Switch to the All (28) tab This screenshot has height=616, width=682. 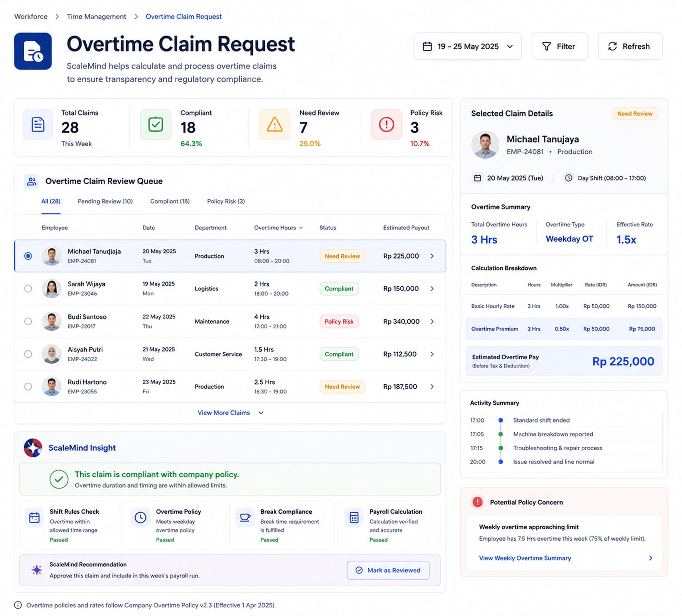51,201
